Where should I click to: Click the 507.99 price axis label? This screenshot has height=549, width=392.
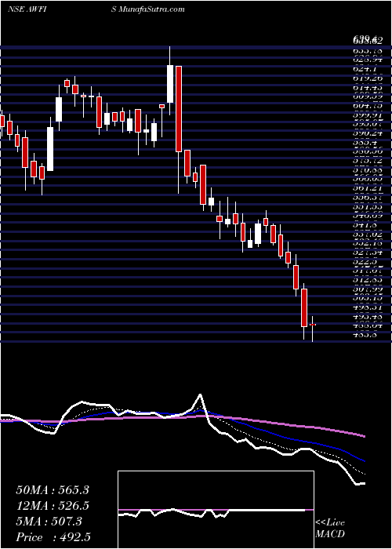[367, 289]
